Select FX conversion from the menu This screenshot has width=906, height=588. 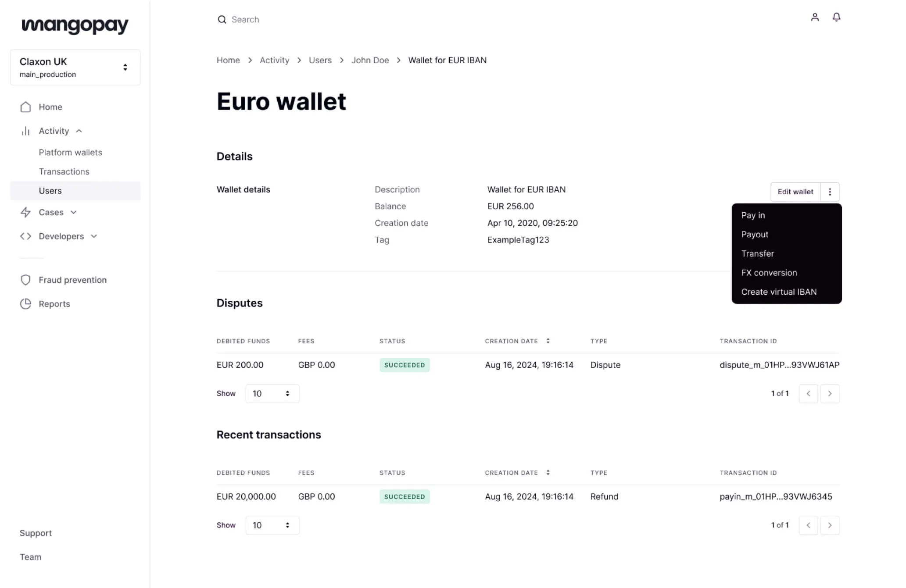pos(769,273)
